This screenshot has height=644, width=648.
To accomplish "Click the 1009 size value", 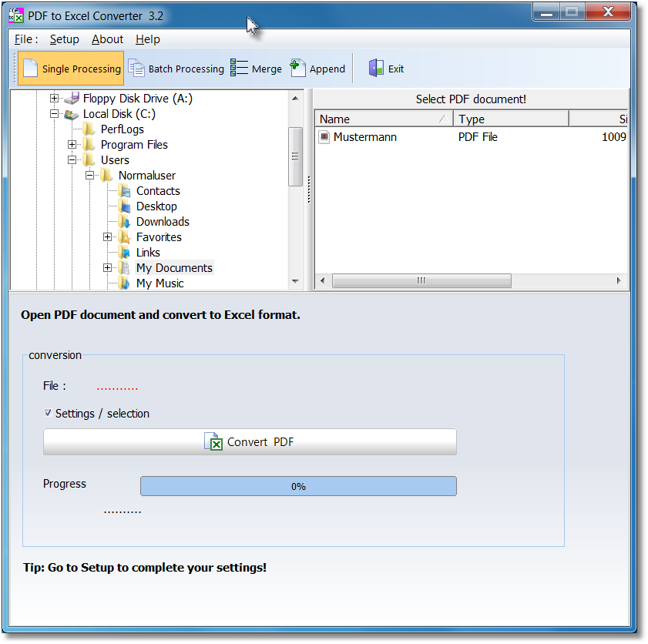I will (614, 136).
